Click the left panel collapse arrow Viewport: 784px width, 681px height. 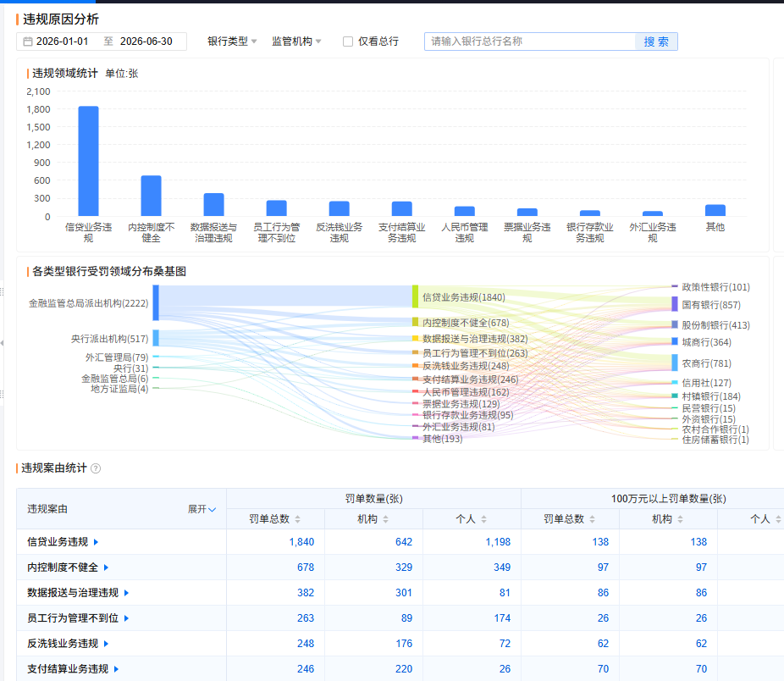pos(2,343)
